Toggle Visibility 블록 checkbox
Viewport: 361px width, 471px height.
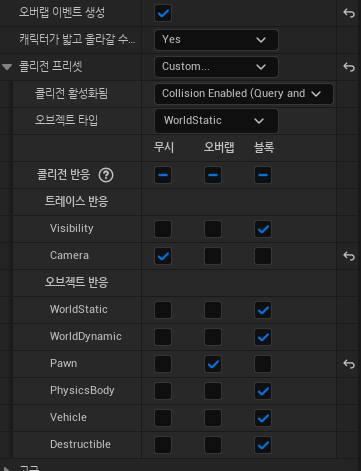point(263,229)
